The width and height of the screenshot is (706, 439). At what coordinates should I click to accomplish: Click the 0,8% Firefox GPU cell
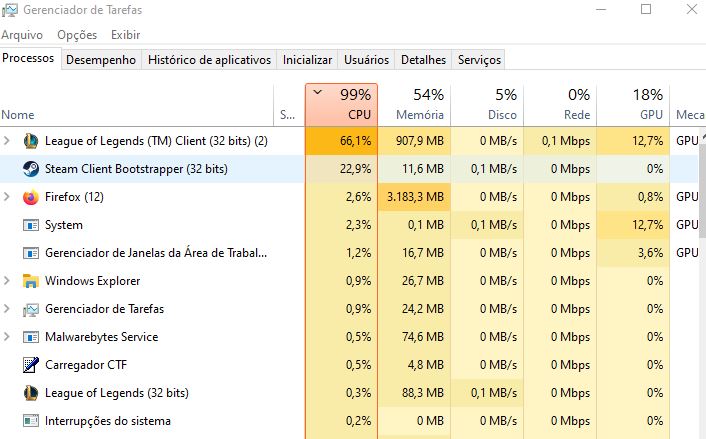point(633,197)
